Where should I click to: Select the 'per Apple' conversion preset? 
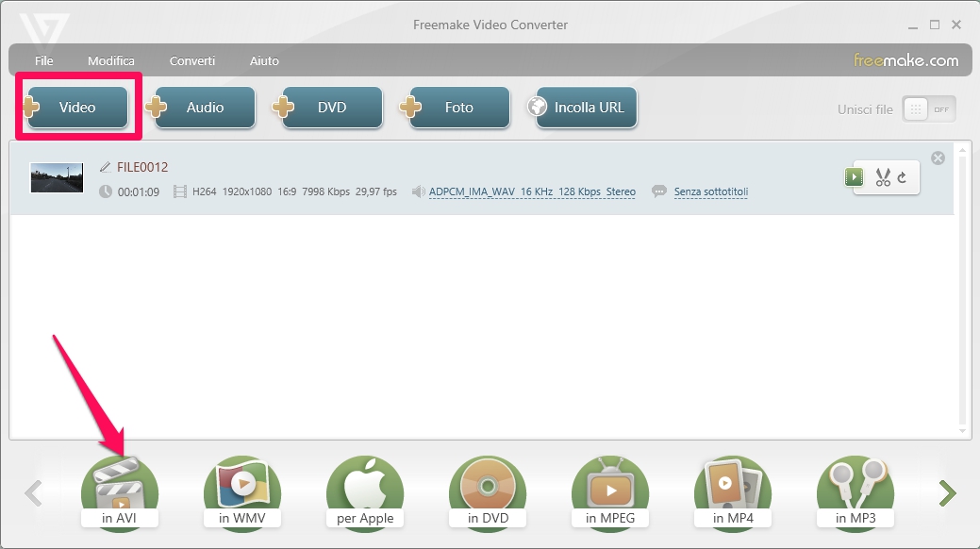(365, 492)
